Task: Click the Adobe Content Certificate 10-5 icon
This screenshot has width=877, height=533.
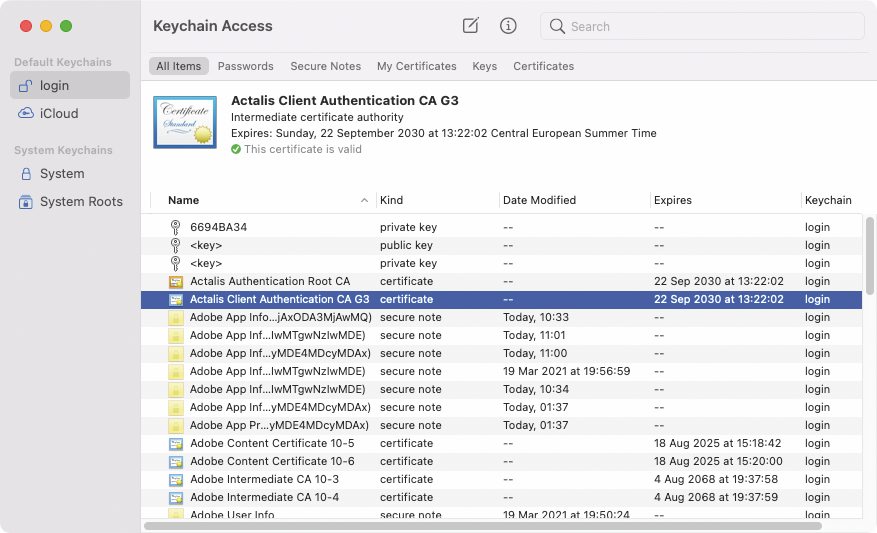Action: point(176,444)
